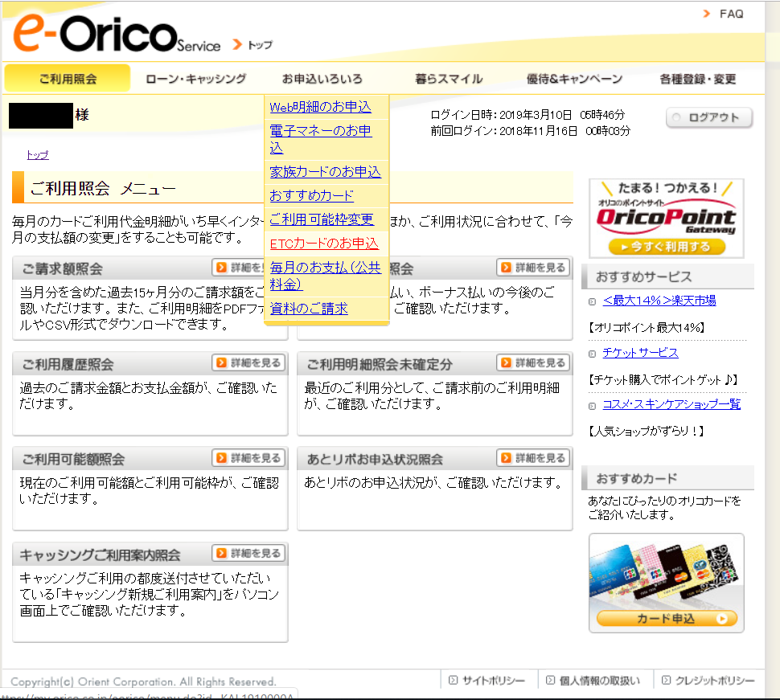Click the bullet icon beside コスメ・スキンケアショップ一覧

pyautogui.click(x=592, y=406)
